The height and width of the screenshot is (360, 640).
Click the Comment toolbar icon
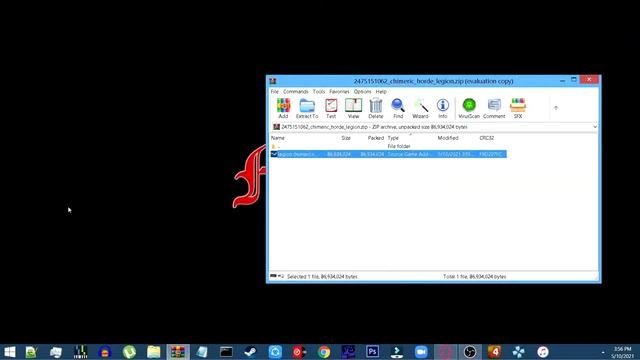[x=494, y=108]
